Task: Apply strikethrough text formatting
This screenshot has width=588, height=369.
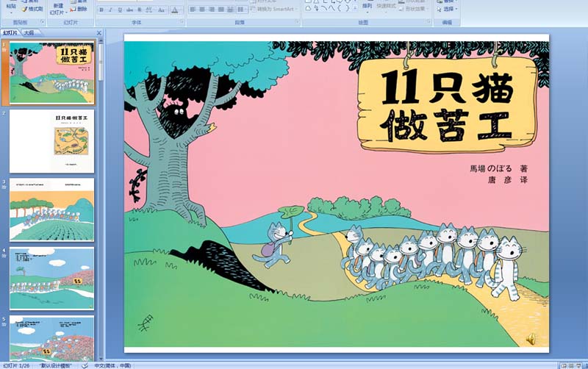Action: pyautogui.click(x=130, y=10)
